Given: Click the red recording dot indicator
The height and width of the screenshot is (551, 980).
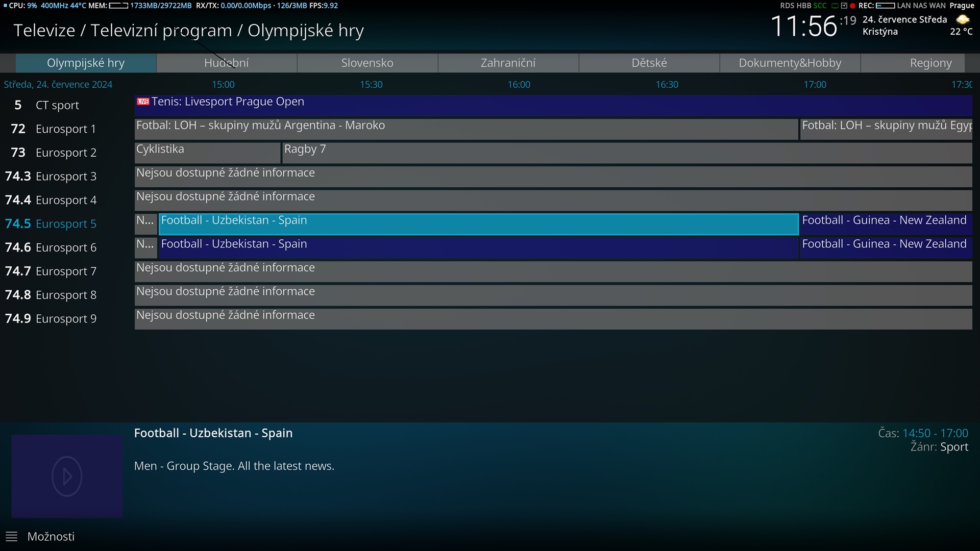Looking at the screenshot, I should pyautogui.click(x=852, y=6).
